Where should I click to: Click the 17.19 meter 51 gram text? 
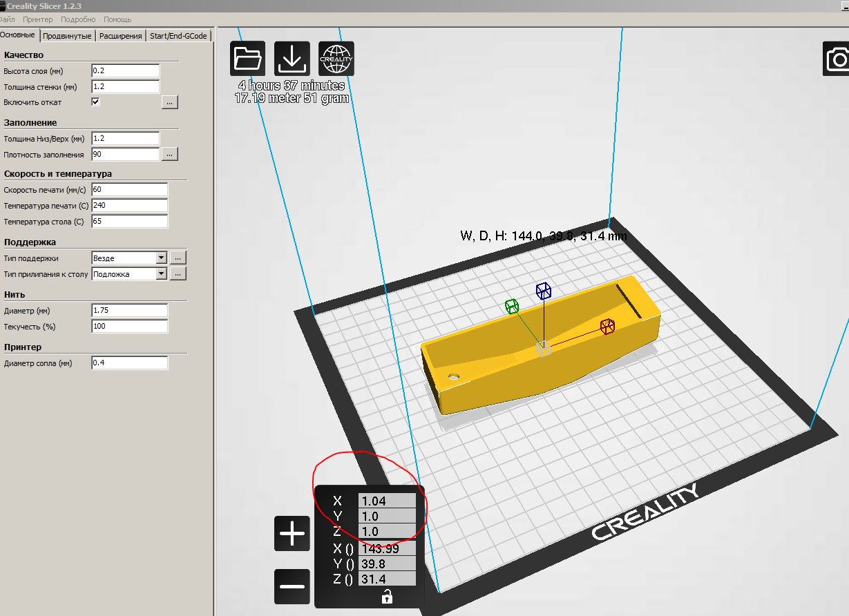point(292,98)
